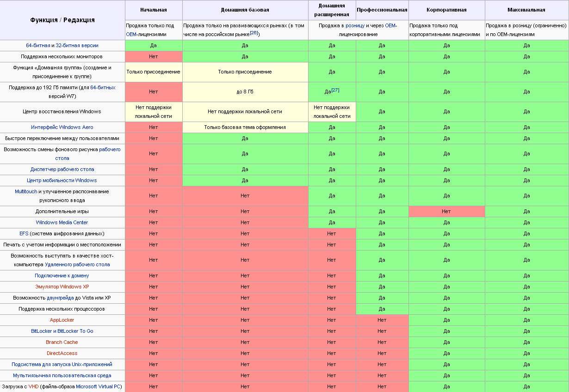
Task: Click the Подключение к домену link
Action: click(62, 276)
